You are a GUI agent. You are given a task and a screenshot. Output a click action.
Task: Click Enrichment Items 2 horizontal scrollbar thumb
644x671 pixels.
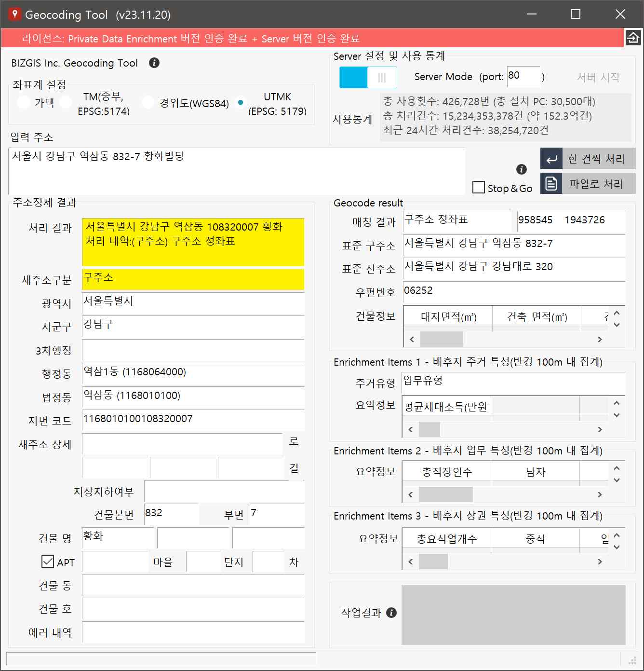pos(446,494)
